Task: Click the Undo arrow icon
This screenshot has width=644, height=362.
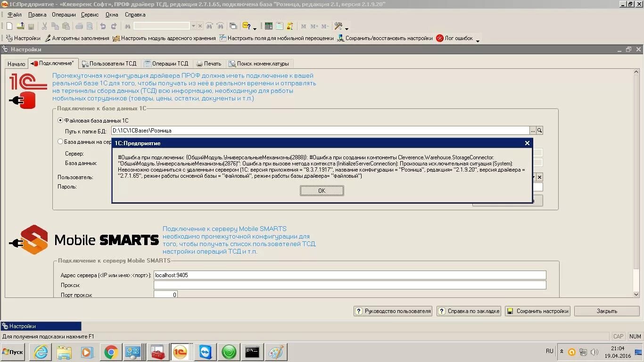Action: click(x=102, y=26)
